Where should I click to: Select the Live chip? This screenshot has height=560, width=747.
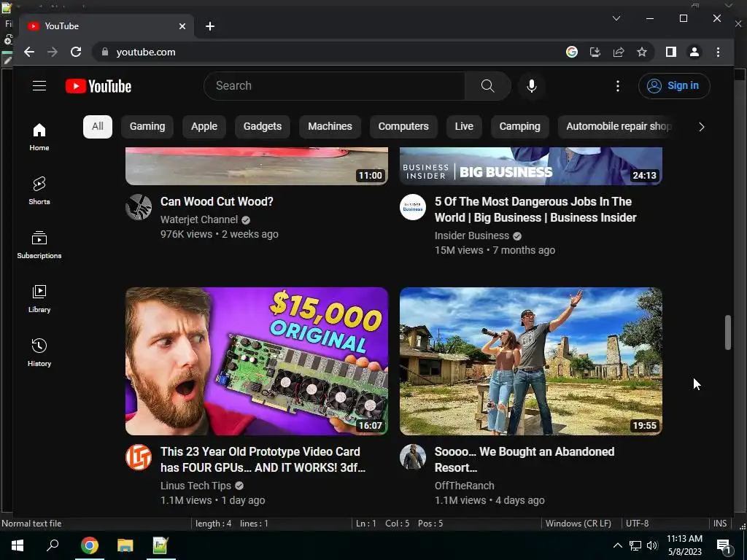coord(463,127)
